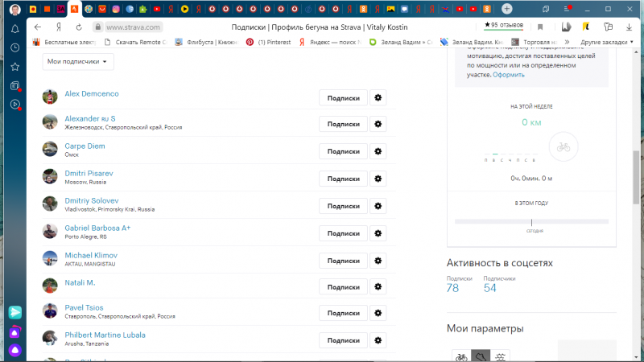The height and width of the screenshot is (362, 644).
Task: Show hidden bookmarks chevron
Action: [567, 42]
